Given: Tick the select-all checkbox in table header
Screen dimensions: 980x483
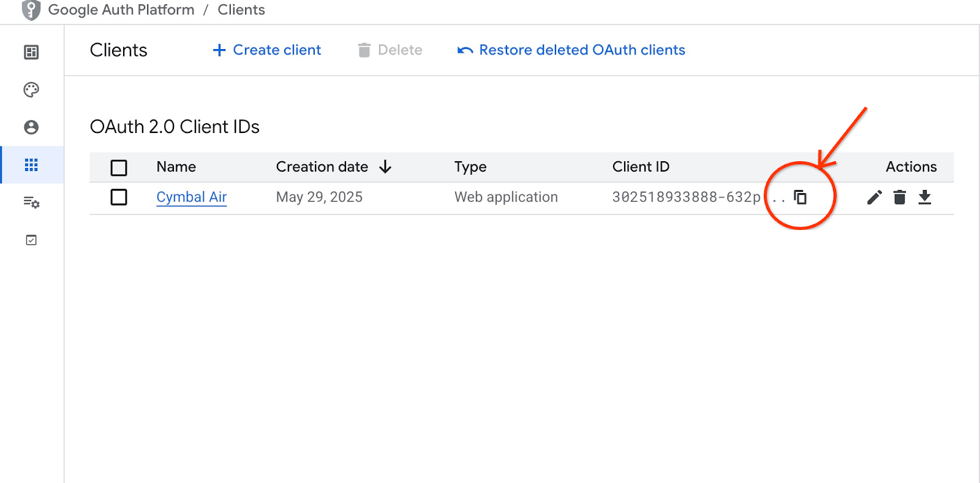Looking at the screenshot, I should [x=119, y=167].
